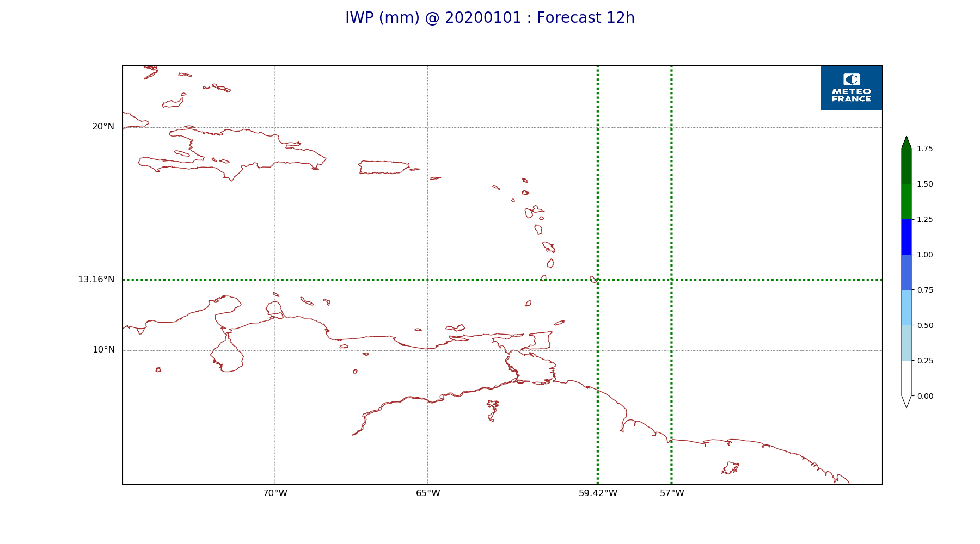Click the Meteo France logo
Viewport: 980px width, 544px height.
851,88
